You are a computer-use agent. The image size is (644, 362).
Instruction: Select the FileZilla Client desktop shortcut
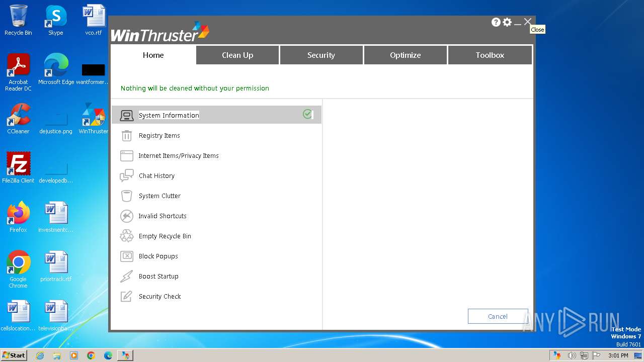click(18, 168)
